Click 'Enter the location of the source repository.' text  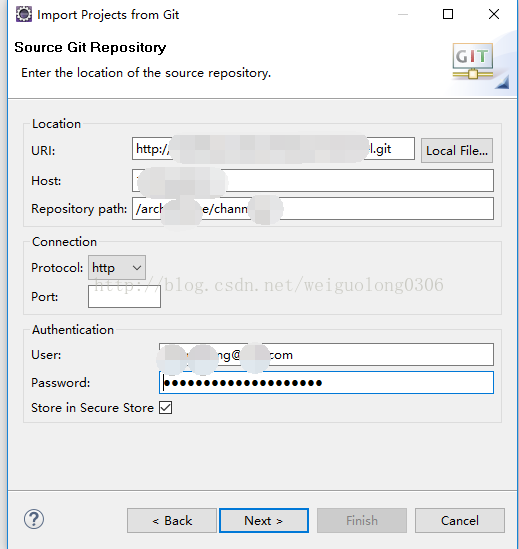146,73
